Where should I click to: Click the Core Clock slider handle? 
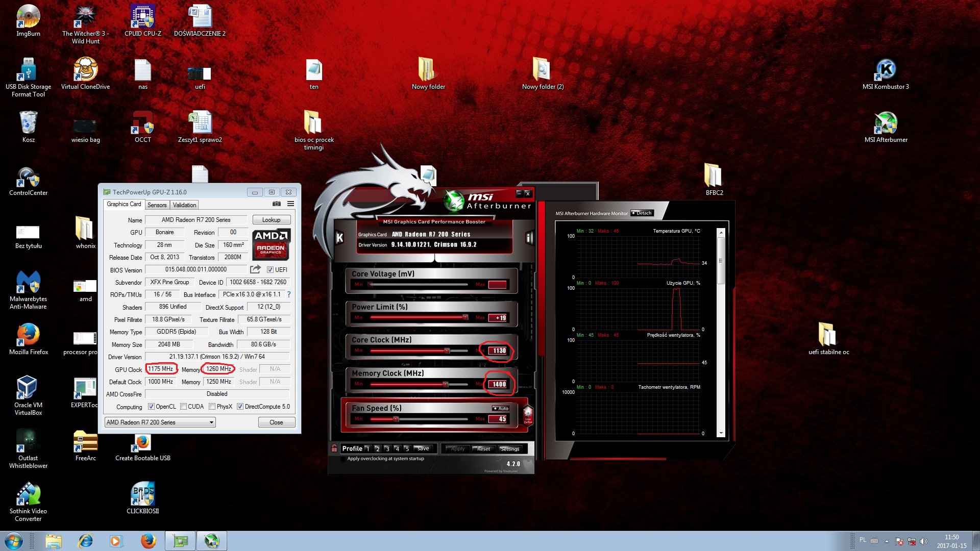[x=447, y=350]
